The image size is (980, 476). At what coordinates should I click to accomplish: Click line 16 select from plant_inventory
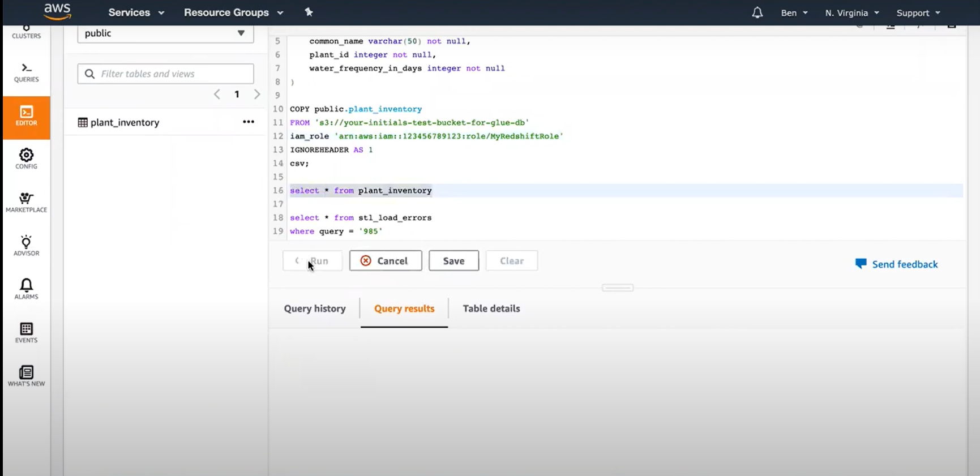361,191
